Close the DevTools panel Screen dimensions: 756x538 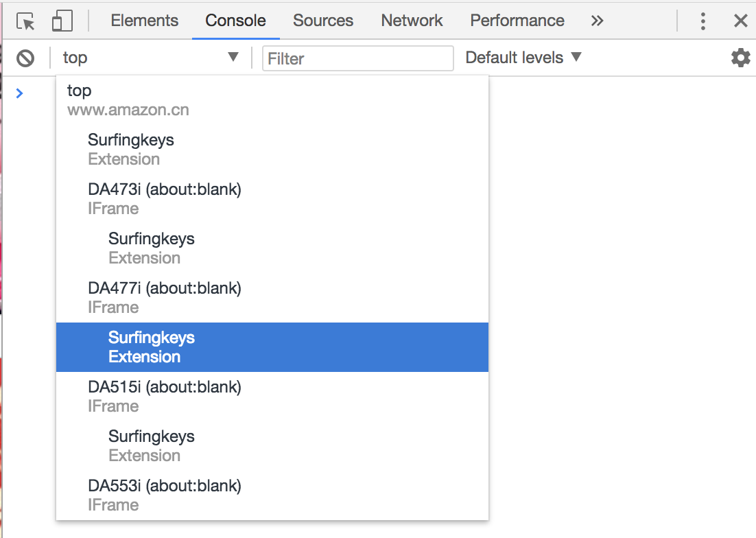(x=740, y=21)
